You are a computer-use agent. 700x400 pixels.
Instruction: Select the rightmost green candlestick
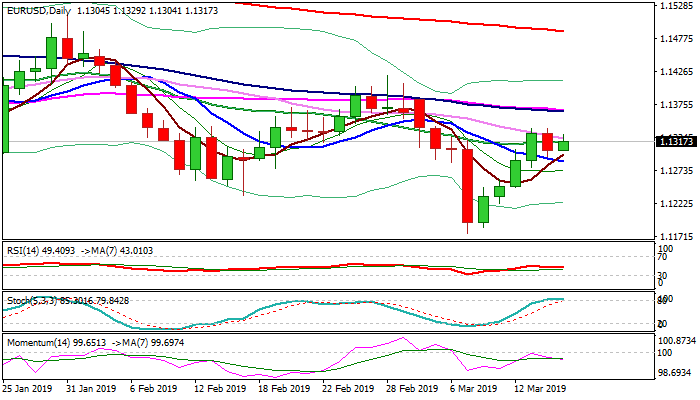[x=563, y=146]
